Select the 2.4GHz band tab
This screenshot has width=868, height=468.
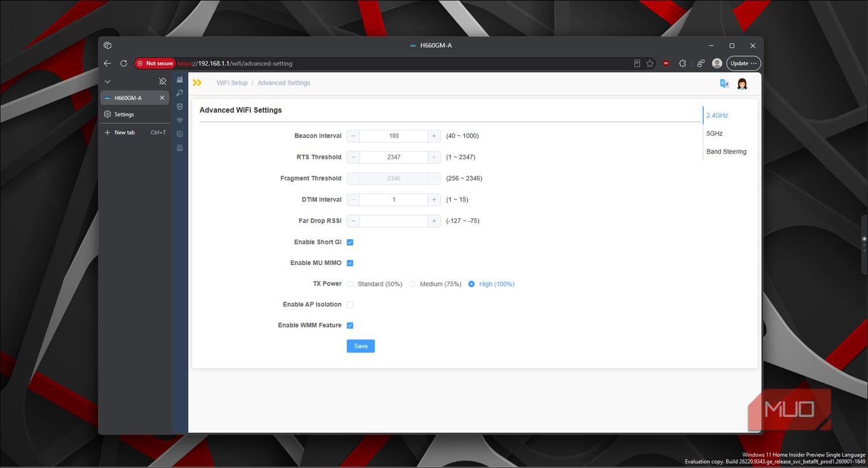tap(718, 115)
